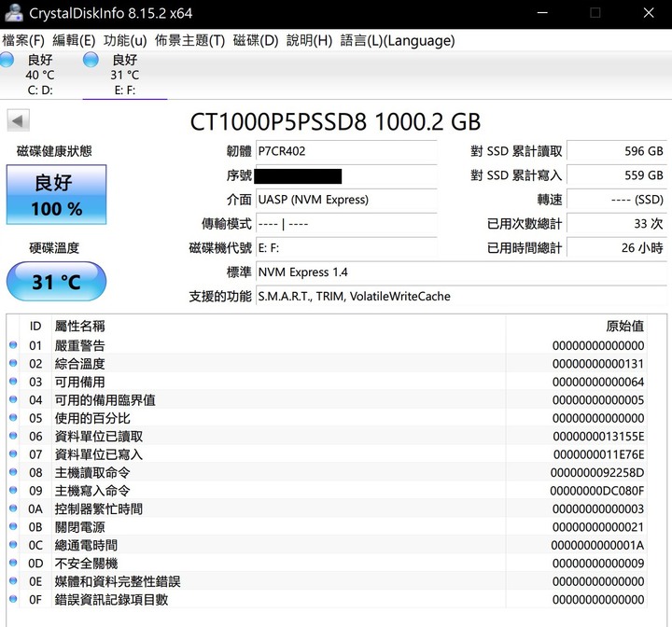Click status dot for attribute 06 資料單位已讀取

[13, 436]
